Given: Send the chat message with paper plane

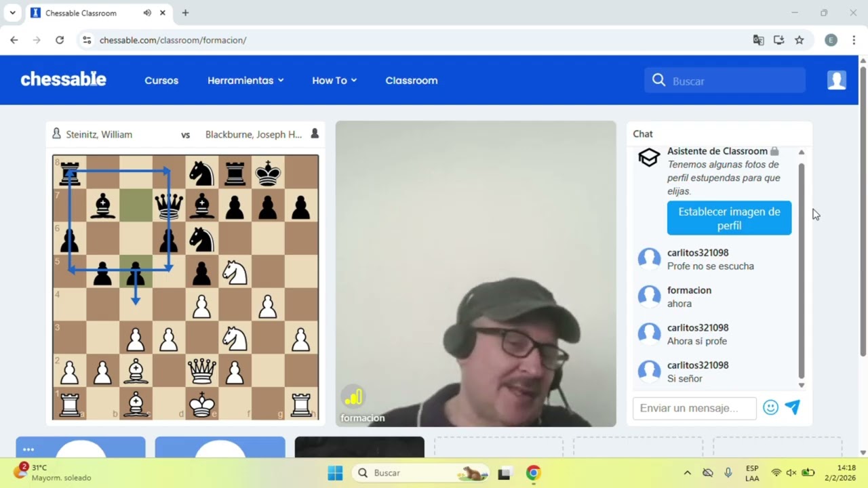Looking at the screenshot, I should pyautogui.click(x=793, y=407).
